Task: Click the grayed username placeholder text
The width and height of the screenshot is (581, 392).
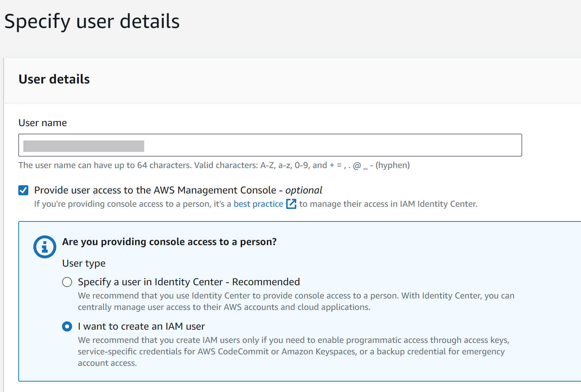Action: click(x=83, y=145)
